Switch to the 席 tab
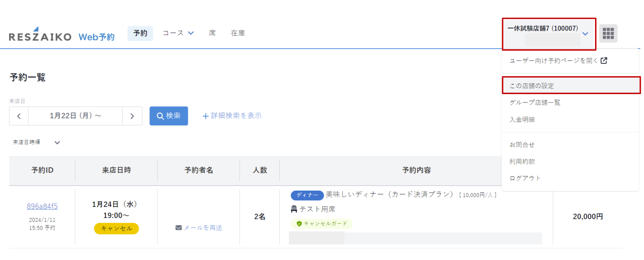 point(212,33)
